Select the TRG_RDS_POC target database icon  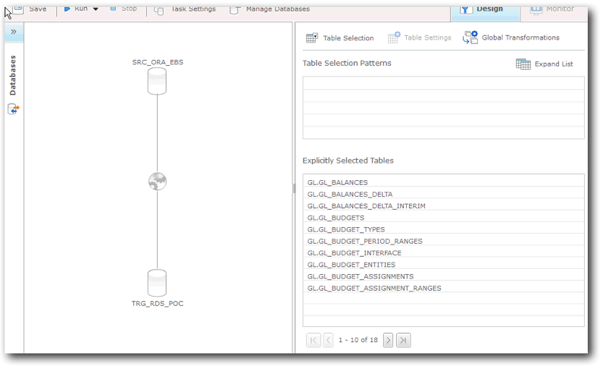click(157, 283)
